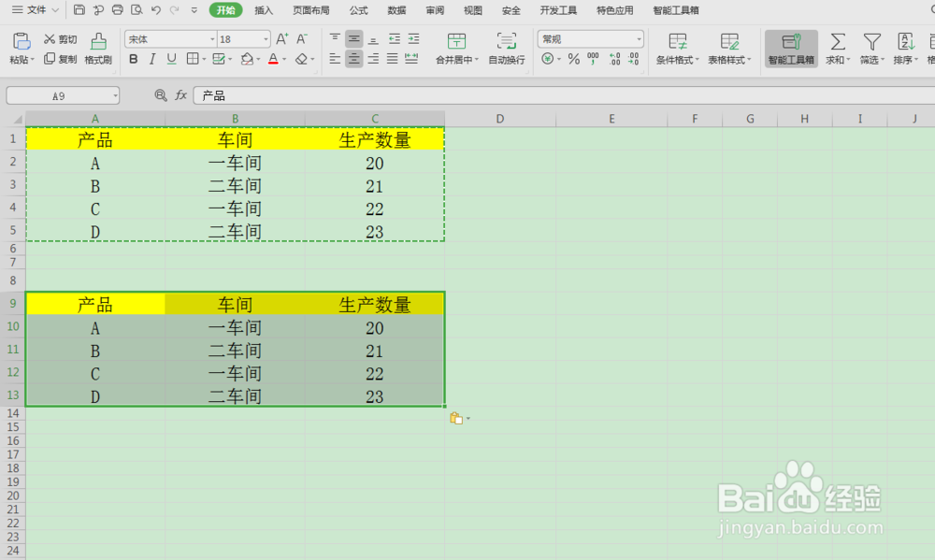Increase decimal places
This screenshot has width=935, height=560.
click(x=615, y=59)
